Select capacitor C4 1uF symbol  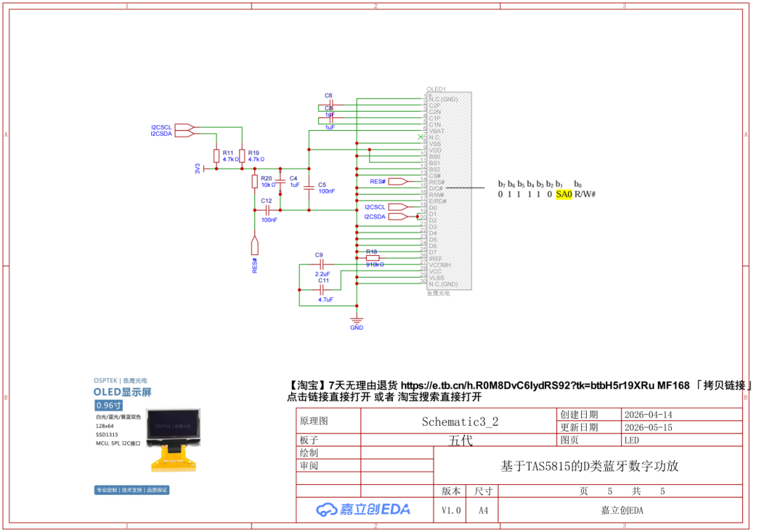click(x=280, y=181)
